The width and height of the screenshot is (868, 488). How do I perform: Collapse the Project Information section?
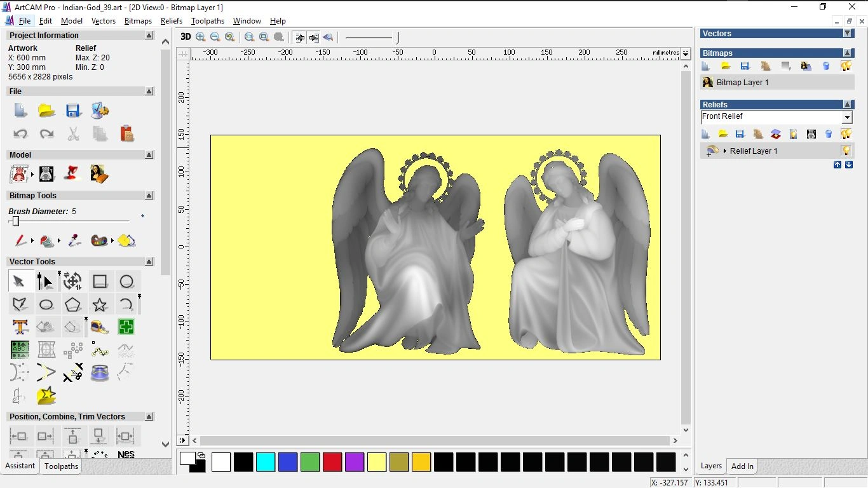pyautogui.click(x=149, y=36)
